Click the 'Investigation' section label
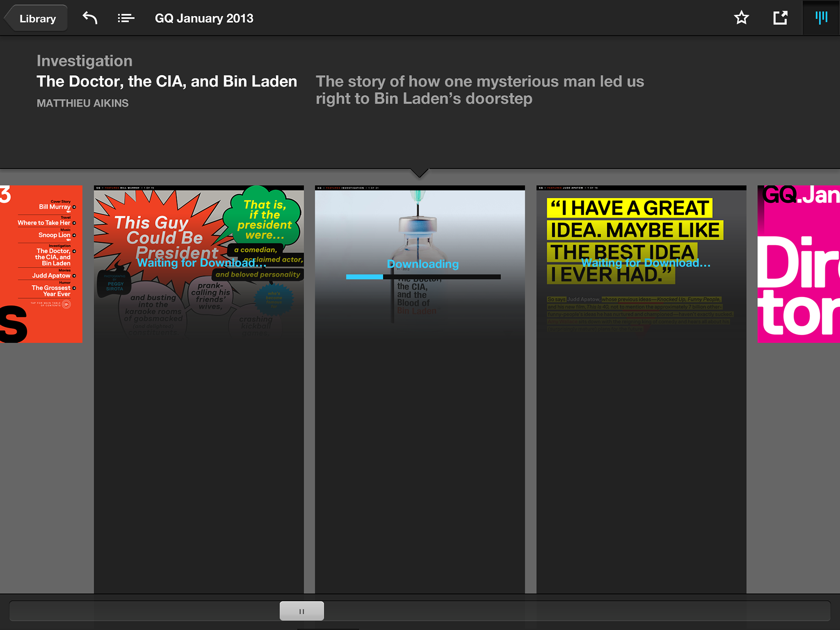Viewport: 840px width, 630px height. (84, 61)
